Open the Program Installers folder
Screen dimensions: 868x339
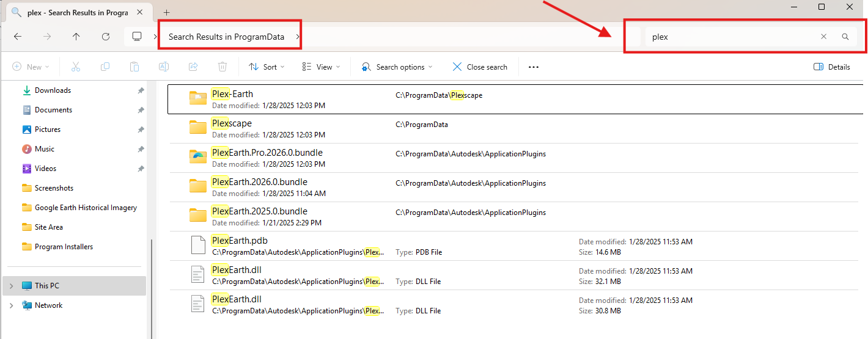point(64,247)
